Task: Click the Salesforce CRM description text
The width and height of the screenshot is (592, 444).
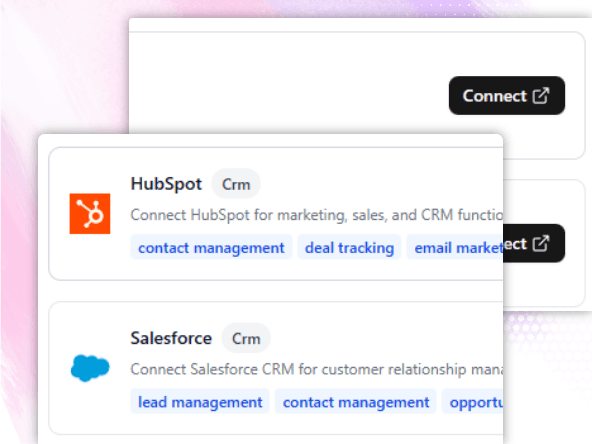Action: [x=316, y=369]
